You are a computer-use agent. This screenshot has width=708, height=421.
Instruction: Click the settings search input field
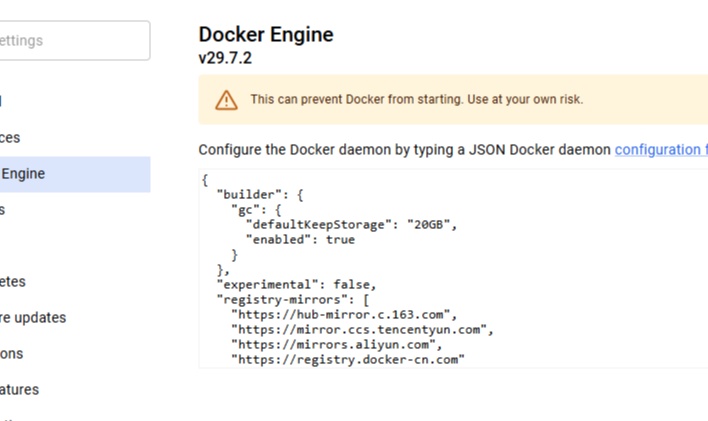(75, 40)
